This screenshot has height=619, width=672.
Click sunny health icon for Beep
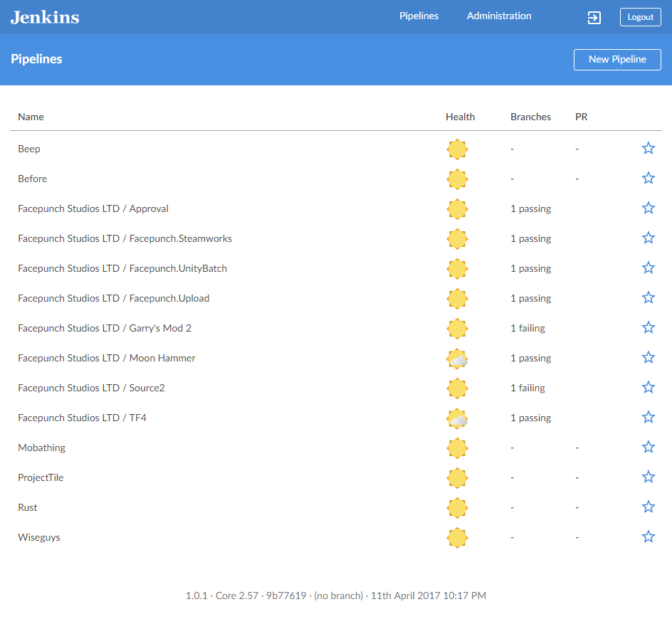tap(457, 149)
